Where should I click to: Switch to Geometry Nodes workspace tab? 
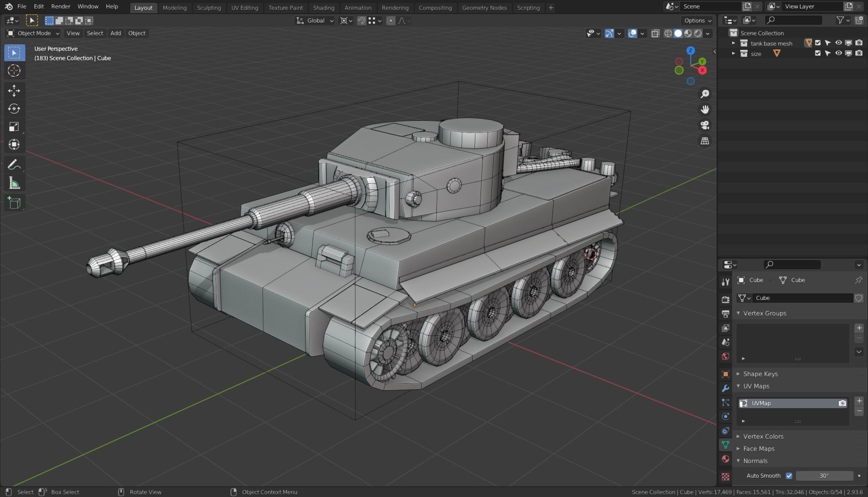coord(484,8)
